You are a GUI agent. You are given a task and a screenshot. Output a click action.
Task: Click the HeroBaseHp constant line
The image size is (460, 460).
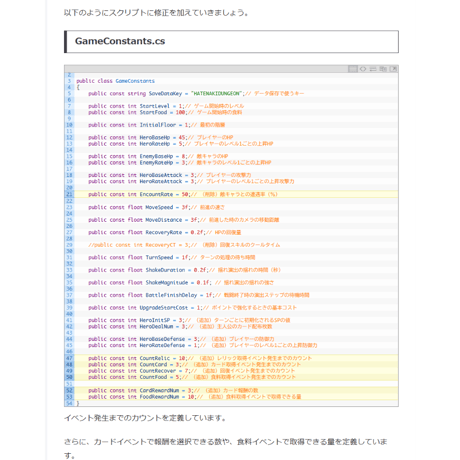(x=160, y=137)
